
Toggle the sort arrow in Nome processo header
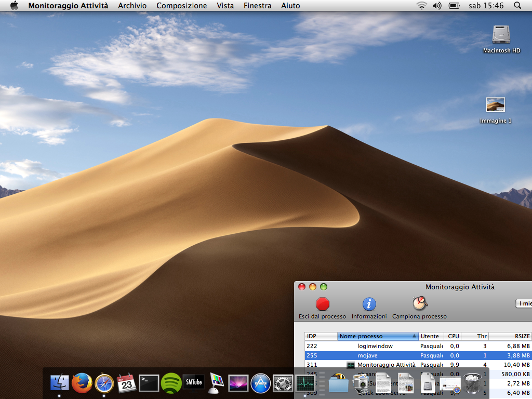coord(414,336)
